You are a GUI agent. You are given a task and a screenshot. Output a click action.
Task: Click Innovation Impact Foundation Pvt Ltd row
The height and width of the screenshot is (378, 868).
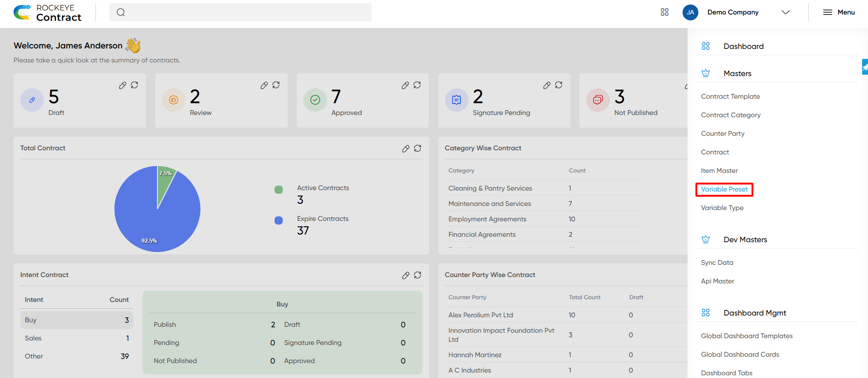[x=566, y=335]
